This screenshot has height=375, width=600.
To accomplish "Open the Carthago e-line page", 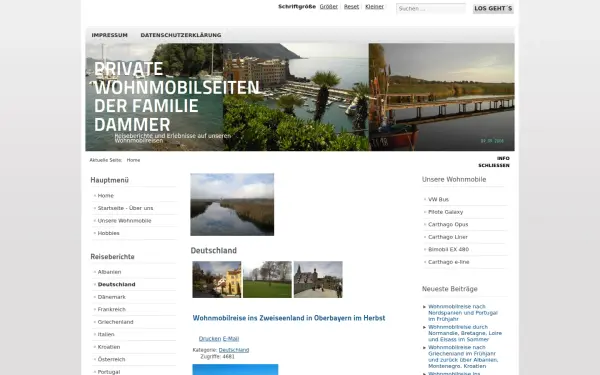I will click(x=448, y=262).
